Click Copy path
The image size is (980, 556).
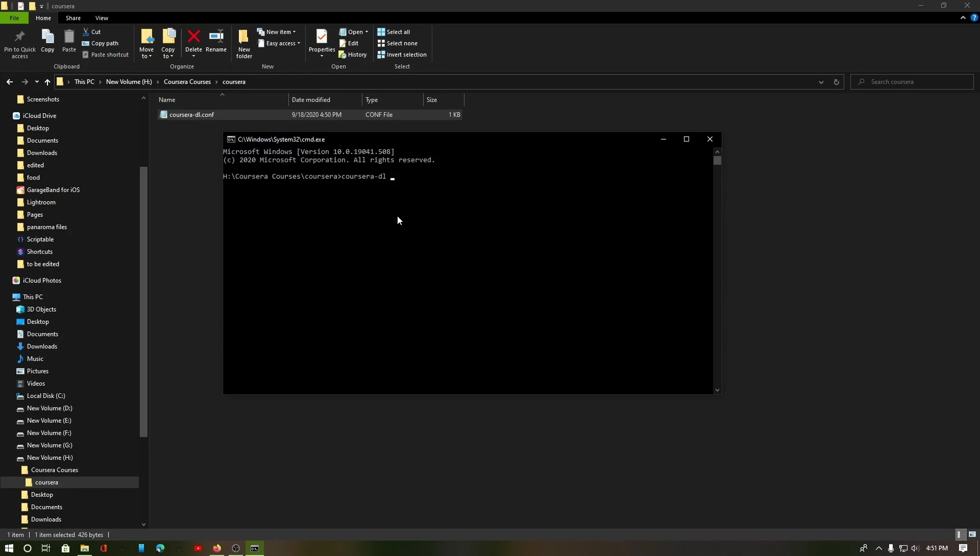click(x=100, y=43)
